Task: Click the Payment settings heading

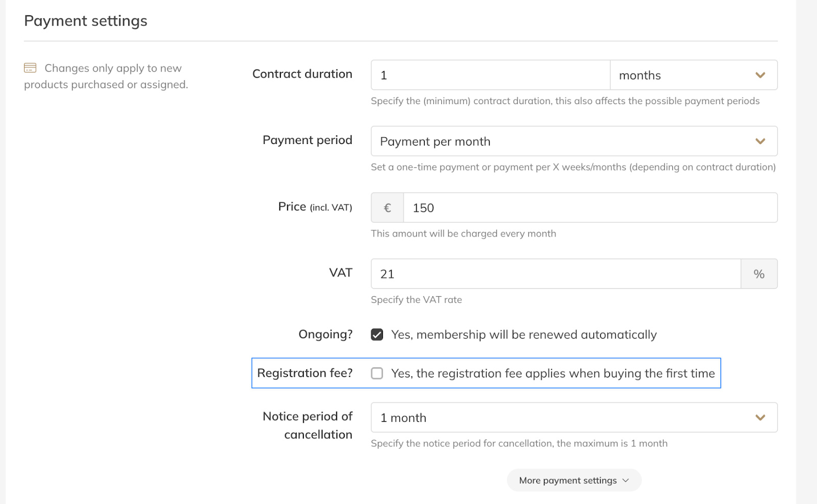Action: [86, 21]
